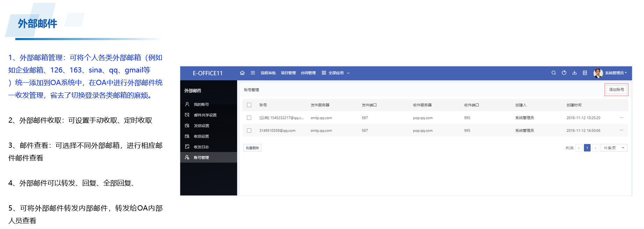Open the 合同管理 menu
The width and height of the screenshot is (644, 229).
click(308, 73)
